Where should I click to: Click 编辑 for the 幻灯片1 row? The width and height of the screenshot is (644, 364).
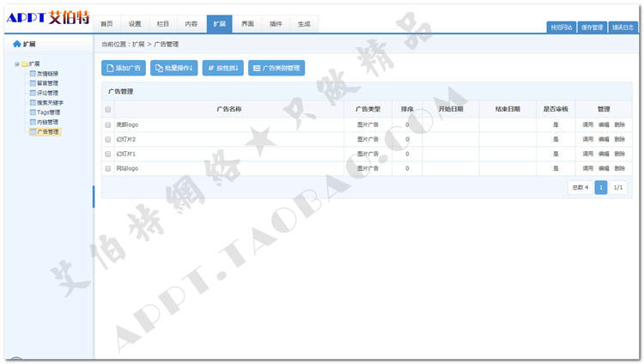pyautogui.click(x=604, y=154)
